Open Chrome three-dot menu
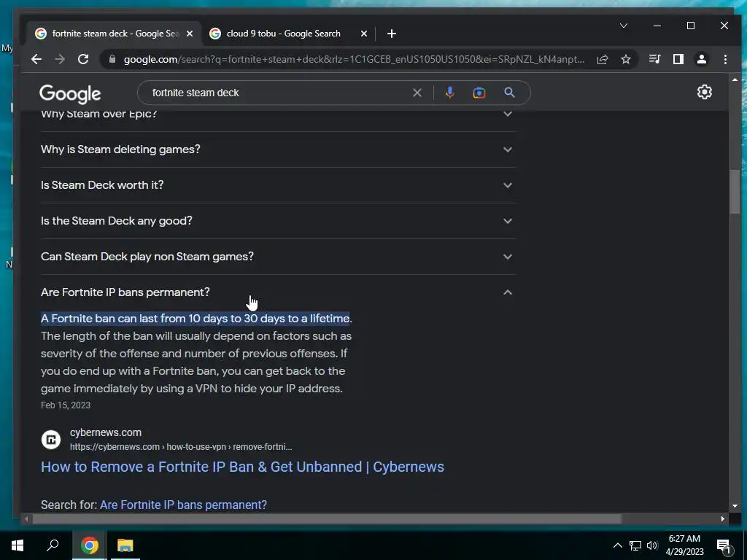 (x=725, y=59)
